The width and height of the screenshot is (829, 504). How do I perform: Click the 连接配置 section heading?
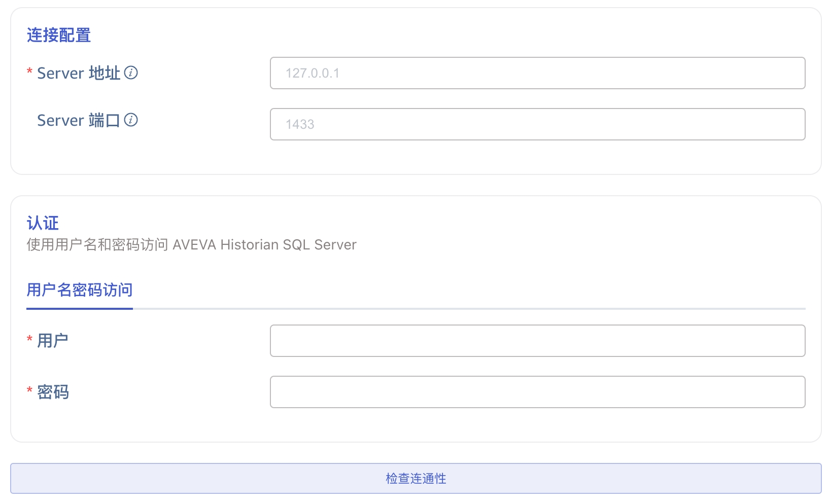tap(59, 35)
